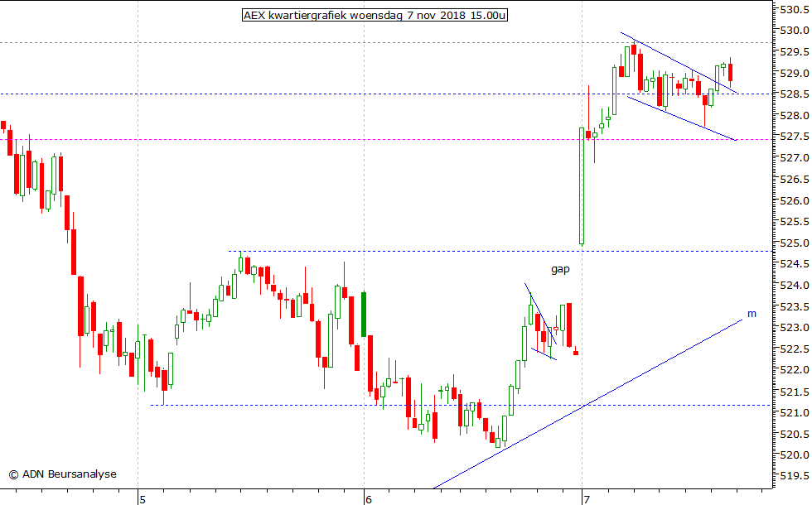Click the 522.0 price axis label

click(x=795, y=371)
